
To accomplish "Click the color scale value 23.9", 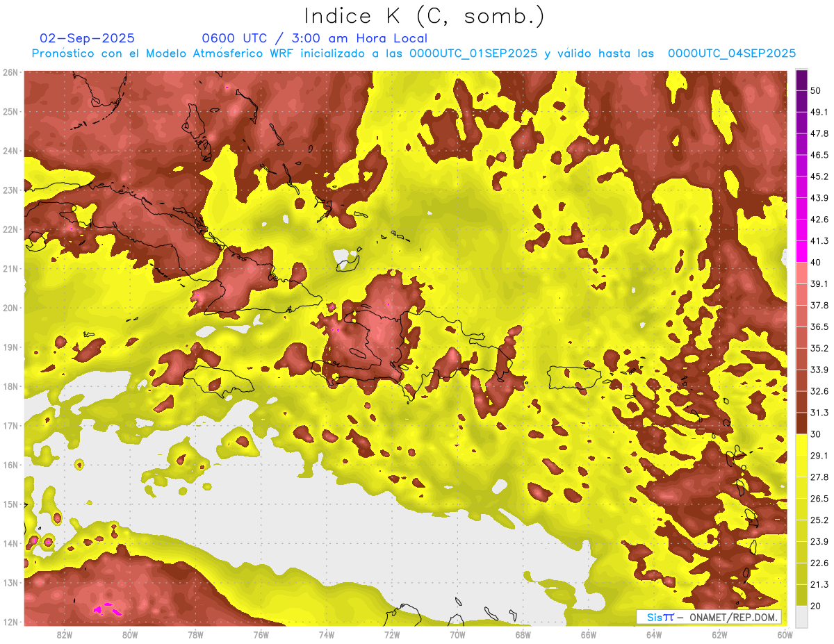I will [819, 542].
